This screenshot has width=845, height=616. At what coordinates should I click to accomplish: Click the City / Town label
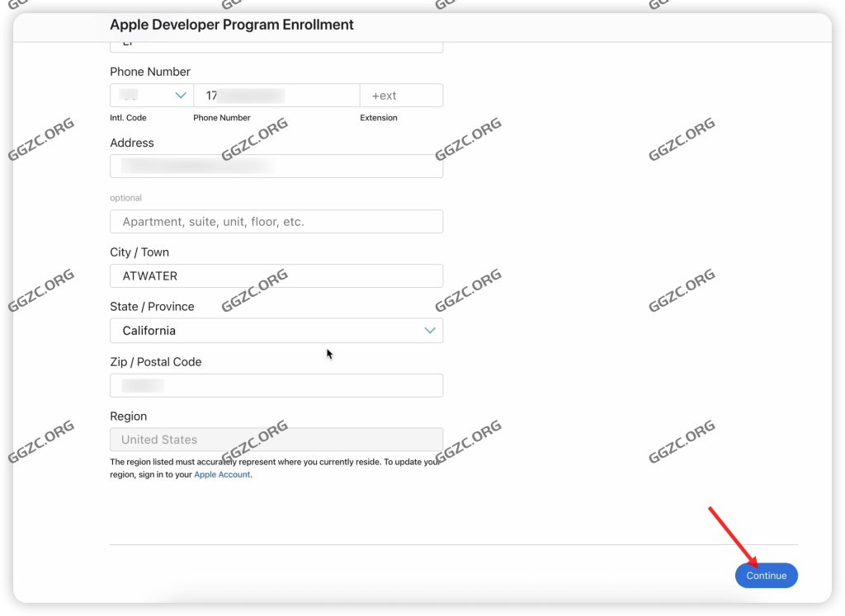(x=139, y=252)
